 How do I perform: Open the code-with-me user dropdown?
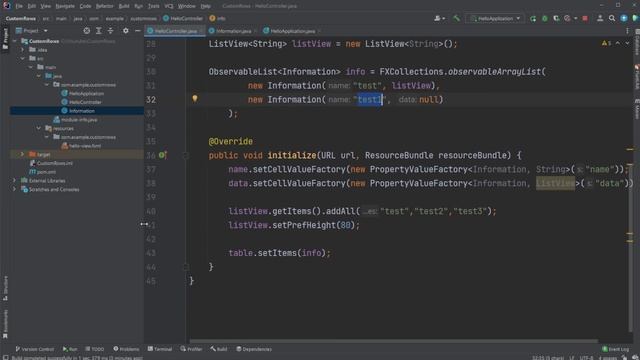click(440, 18)
